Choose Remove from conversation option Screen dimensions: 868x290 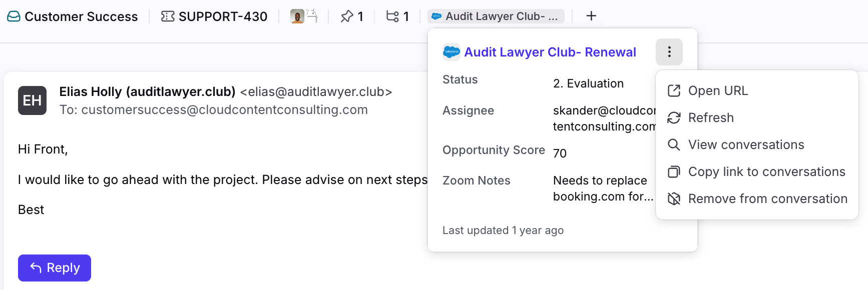click(767, 198)
